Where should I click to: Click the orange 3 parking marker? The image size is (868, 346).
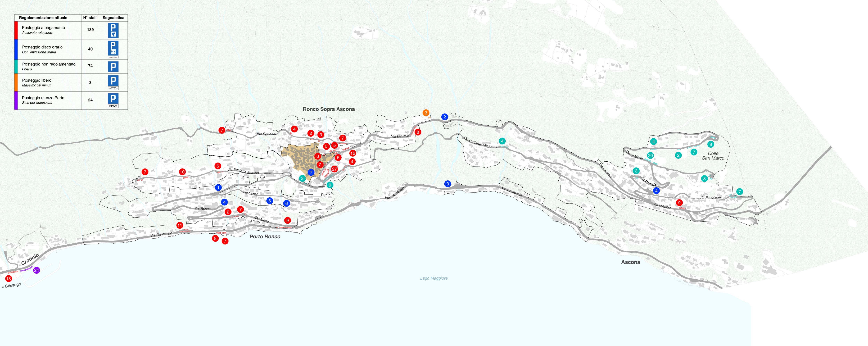[426, 113]
